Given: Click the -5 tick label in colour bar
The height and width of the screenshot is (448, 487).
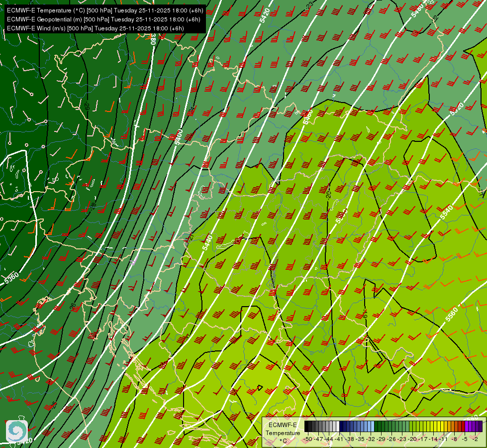Looking at the screenshot, I should point(465,439).
